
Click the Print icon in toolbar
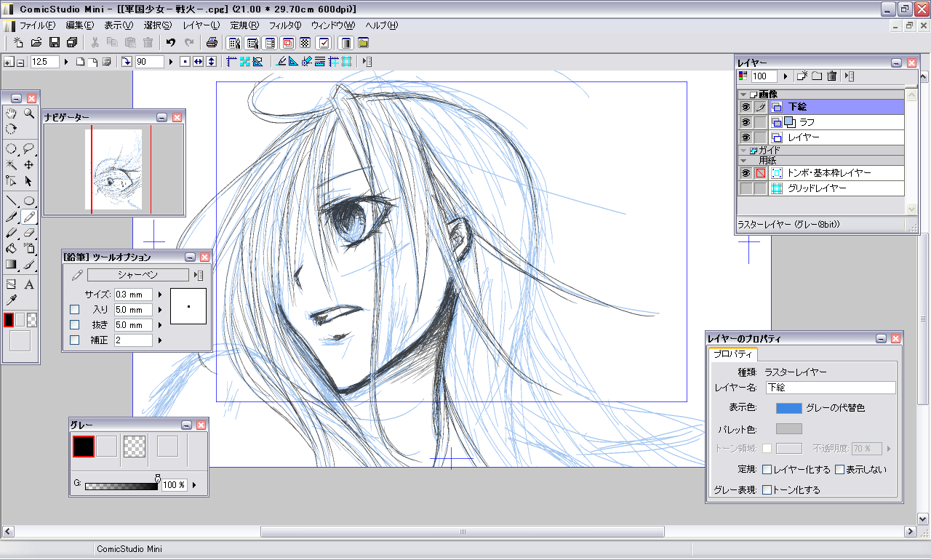212,43
